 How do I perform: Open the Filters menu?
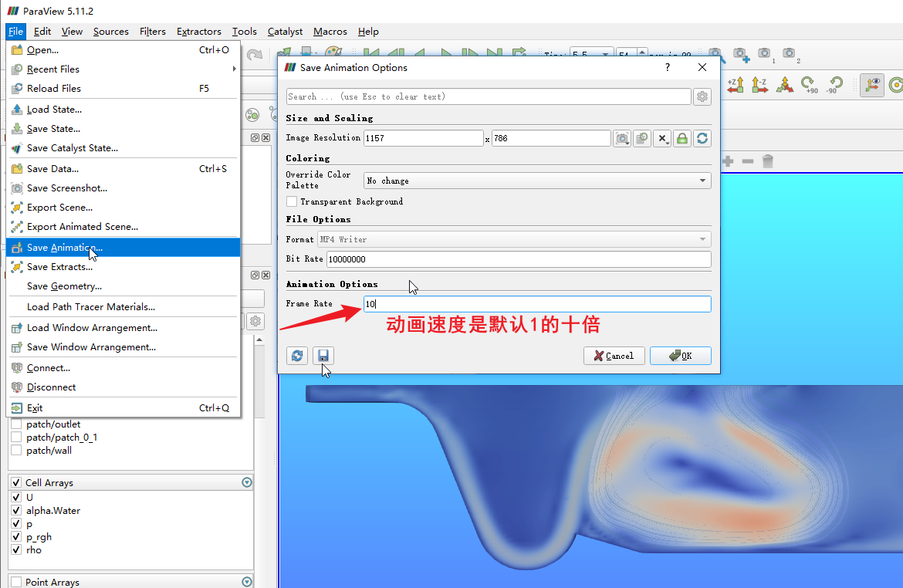(153, 32)
